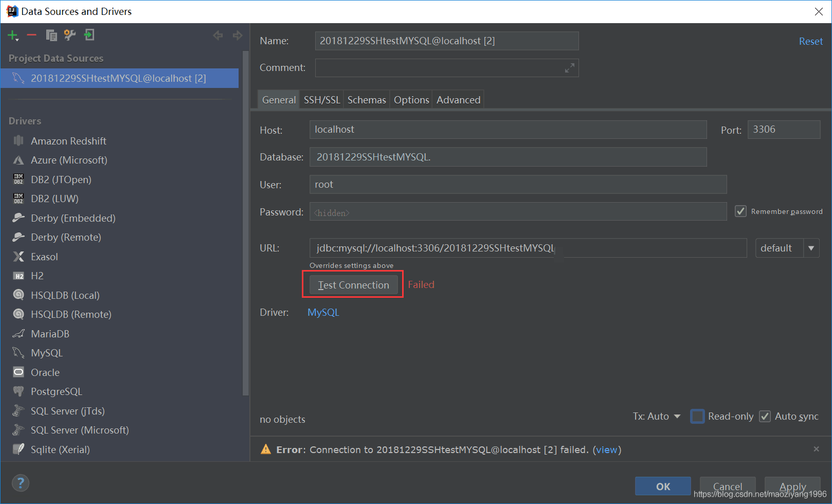Open the Advanced tab
Viewport: 832px width, 504px height.
pos(458,99)
